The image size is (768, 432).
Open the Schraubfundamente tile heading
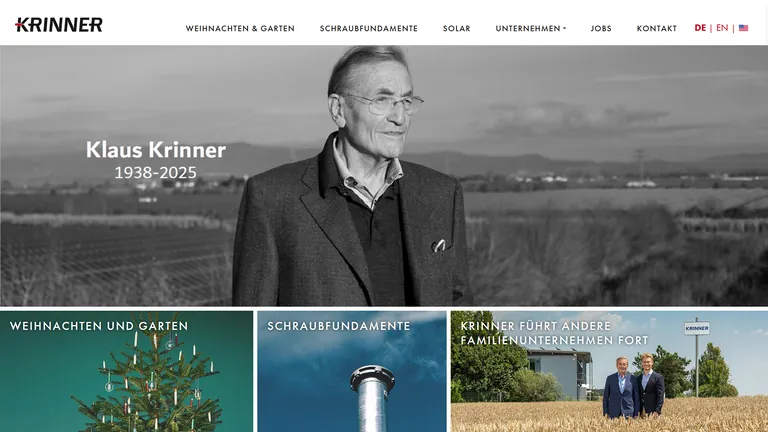[x=339, y=326]
